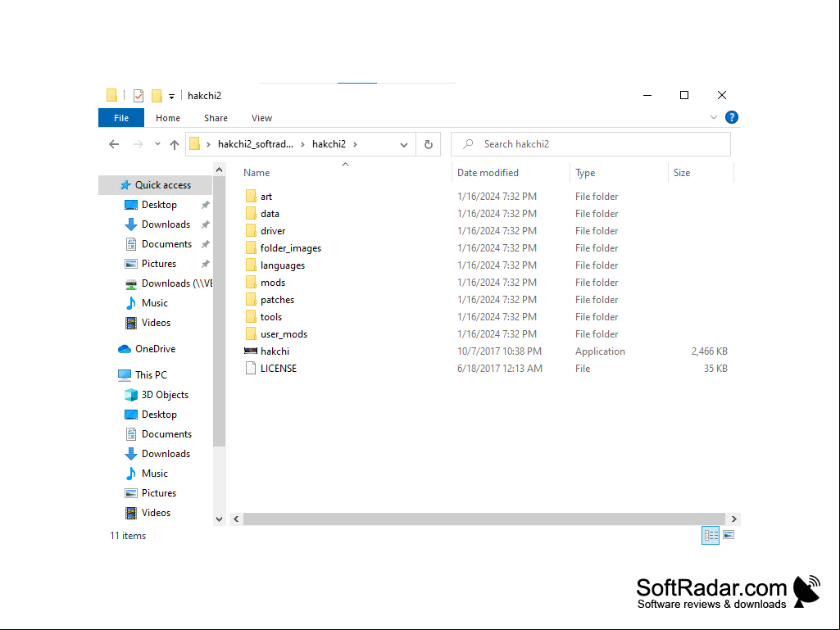This screenshot has height=630, width=840.
Task: Open the File ribbon tab
Action: (x=121, y=118)
